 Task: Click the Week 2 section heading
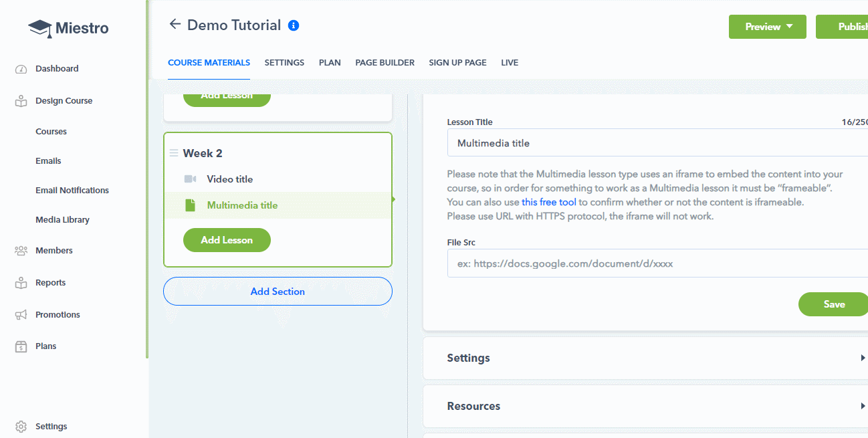pyautogui.click(x=203, y=153)
